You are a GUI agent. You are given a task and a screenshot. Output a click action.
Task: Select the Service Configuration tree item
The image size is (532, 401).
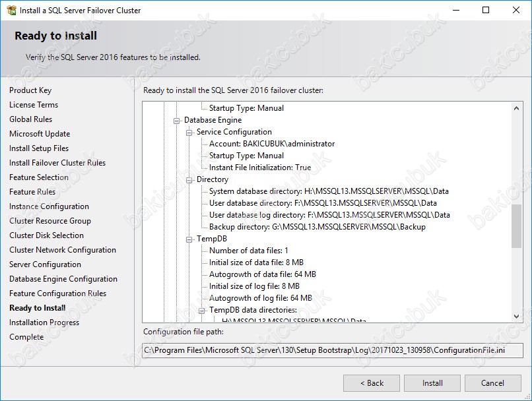234,132
